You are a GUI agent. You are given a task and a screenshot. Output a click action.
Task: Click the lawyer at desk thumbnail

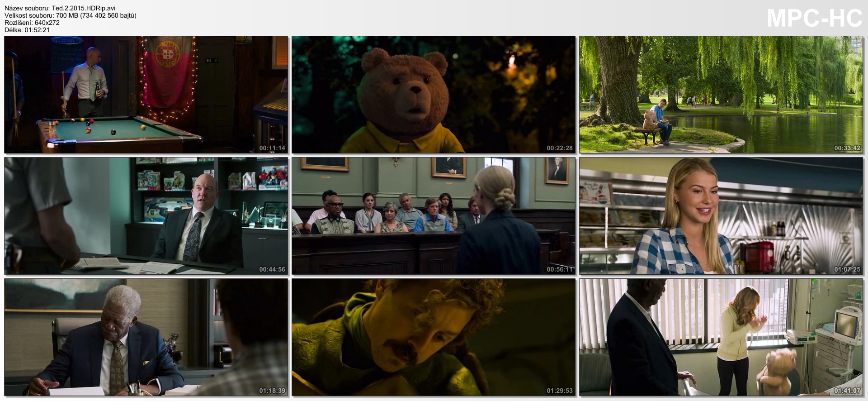(146, 337)
